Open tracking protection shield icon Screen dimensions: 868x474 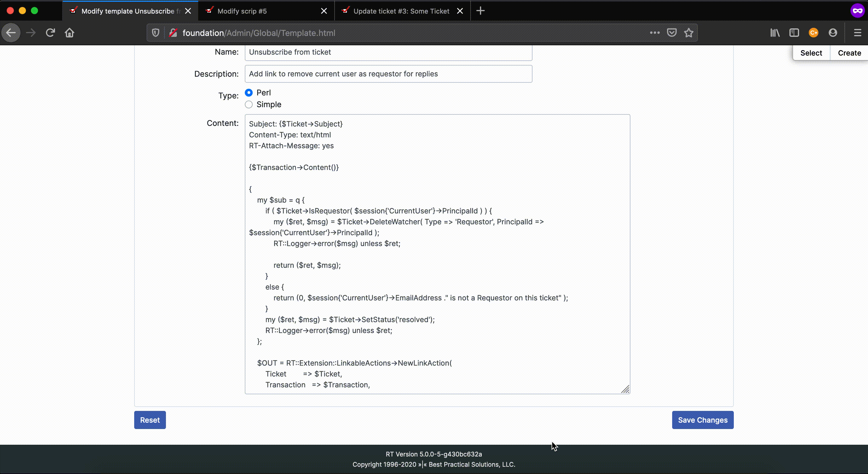click(155, 33)
